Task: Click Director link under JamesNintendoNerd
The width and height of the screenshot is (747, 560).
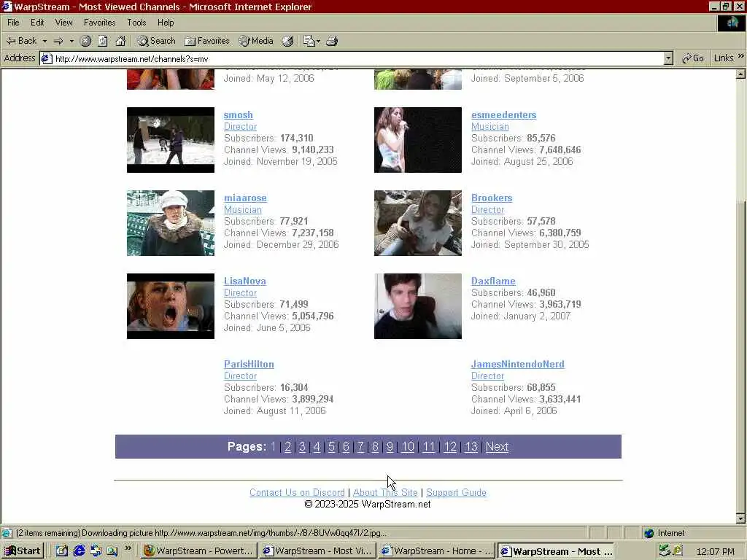Action: point(487,376)
